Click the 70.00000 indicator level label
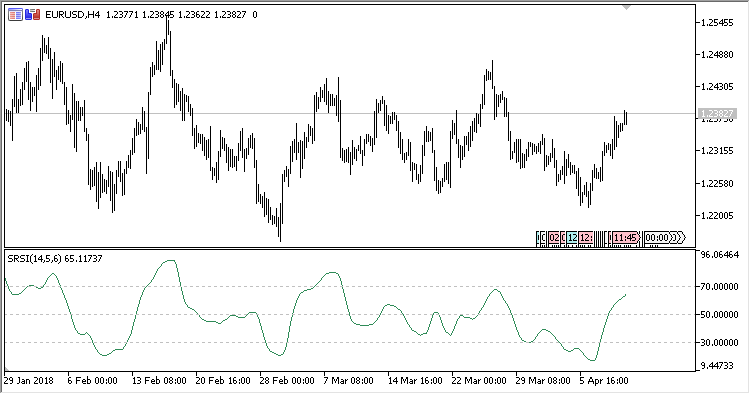 click(x=719, y=286)
